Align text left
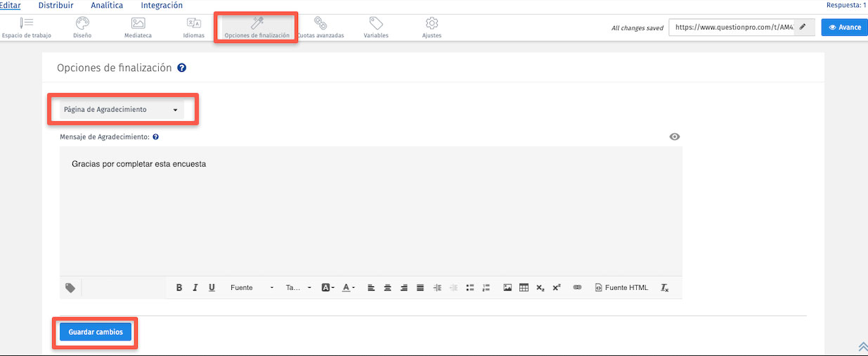 pos(371,288)
